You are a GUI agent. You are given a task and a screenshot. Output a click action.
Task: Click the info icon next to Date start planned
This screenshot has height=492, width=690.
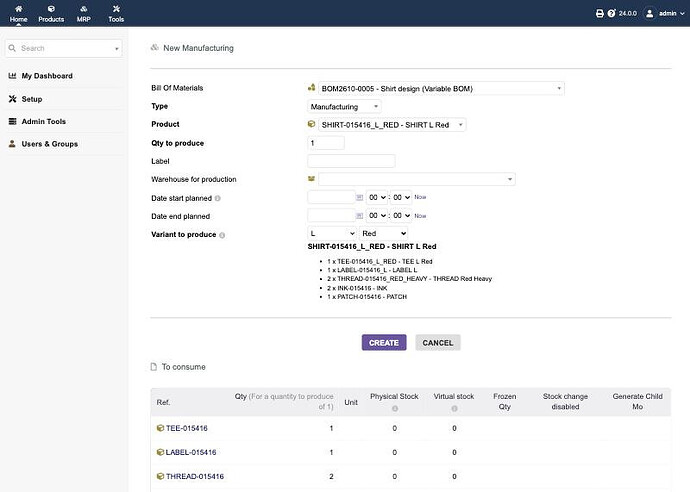[217, 198]
